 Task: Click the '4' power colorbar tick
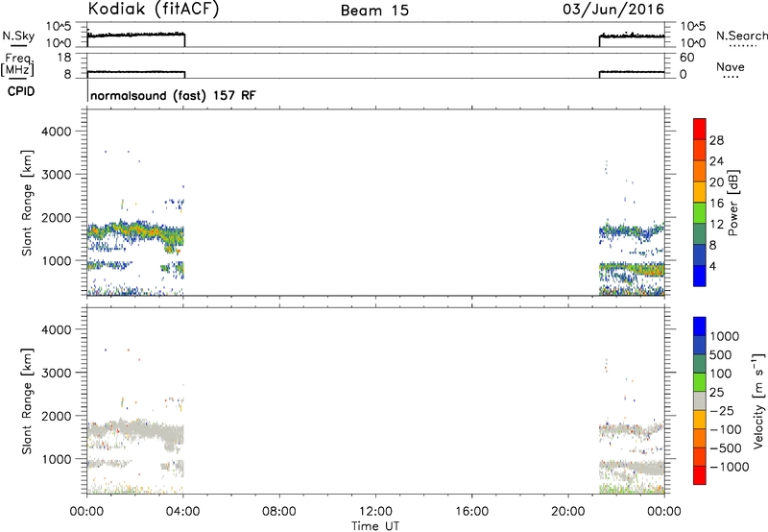(712, 266)
